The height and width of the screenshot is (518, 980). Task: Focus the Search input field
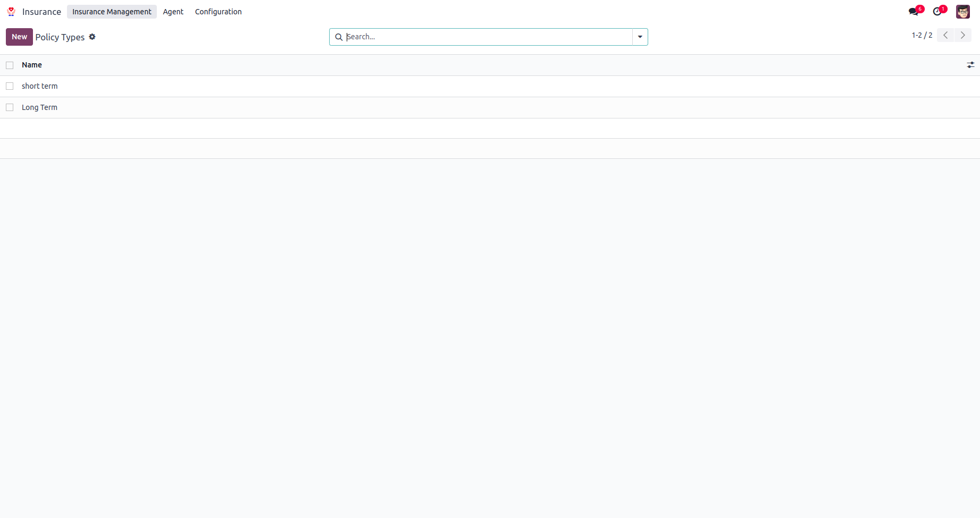click(488, 37)
